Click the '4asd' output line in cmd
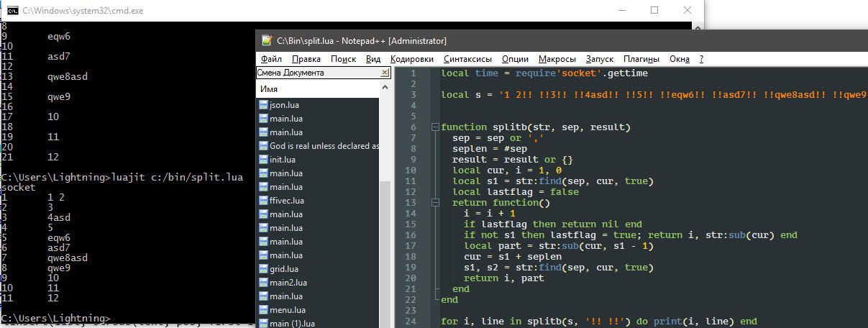Viewport: 868px width, 328px height. pos(59,217)
